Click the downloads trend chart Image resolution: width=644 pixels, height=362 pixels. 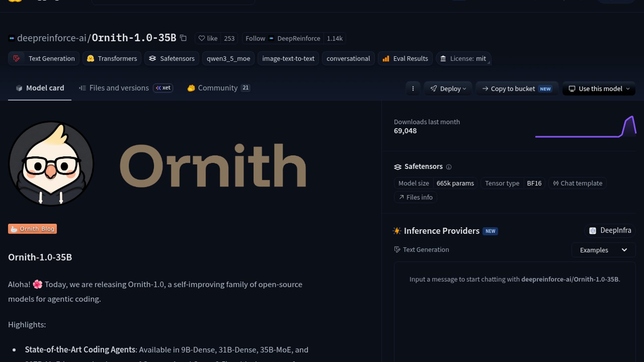click(585, 127)
